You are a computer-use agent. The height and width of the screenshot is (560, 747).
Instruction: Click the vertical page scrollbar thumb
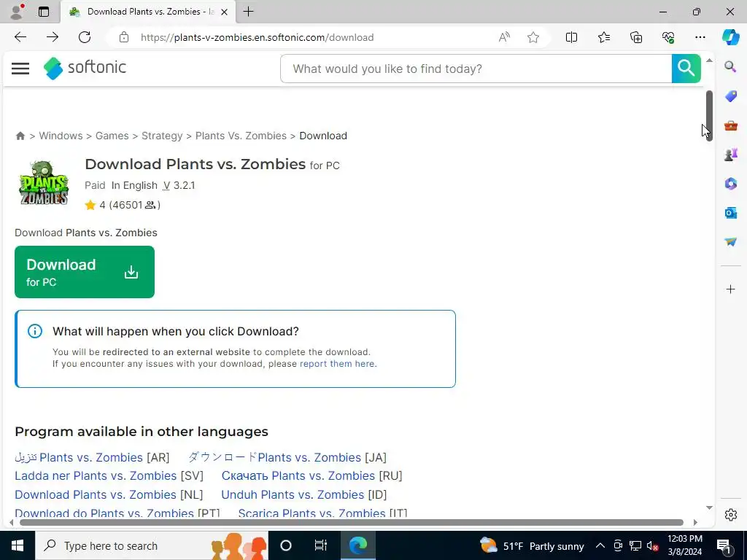pyautogui.click(x=709, y=115)
